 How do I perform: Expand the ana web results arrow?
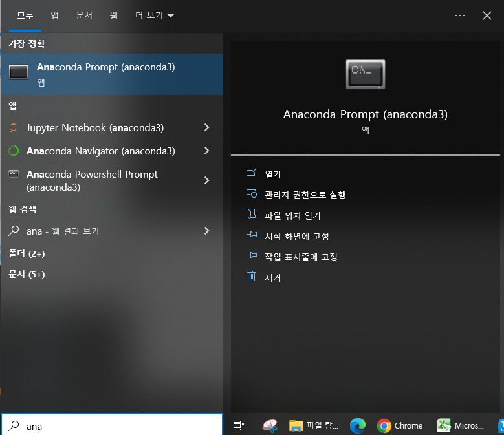[x=206, y=231]
